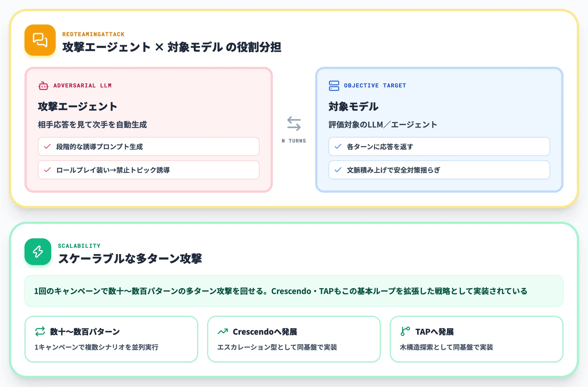
Task: Select the 段階的な誘導プロンプト生成 item
Action: [149, 146]
